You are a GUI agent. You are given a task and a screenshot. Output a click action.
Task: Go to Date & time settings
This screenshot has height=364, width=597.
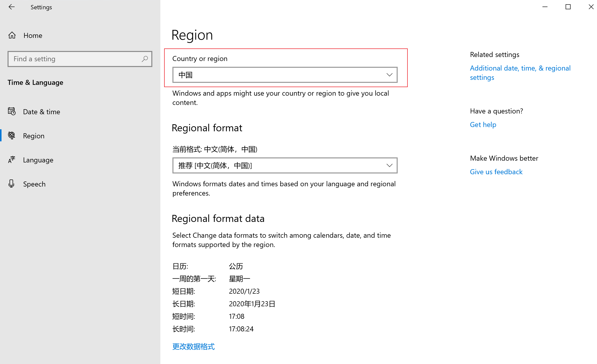point(41,112)
